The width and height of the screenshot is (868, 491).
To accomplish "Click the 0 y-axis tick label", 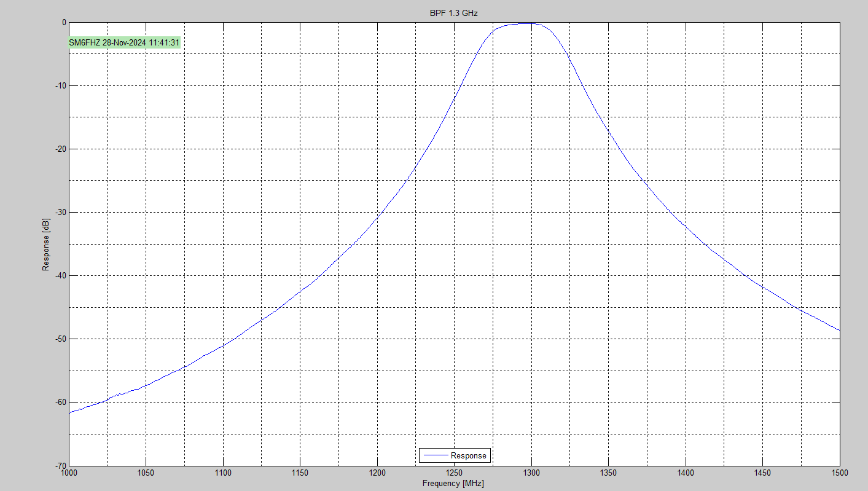I will click(64, 23).
